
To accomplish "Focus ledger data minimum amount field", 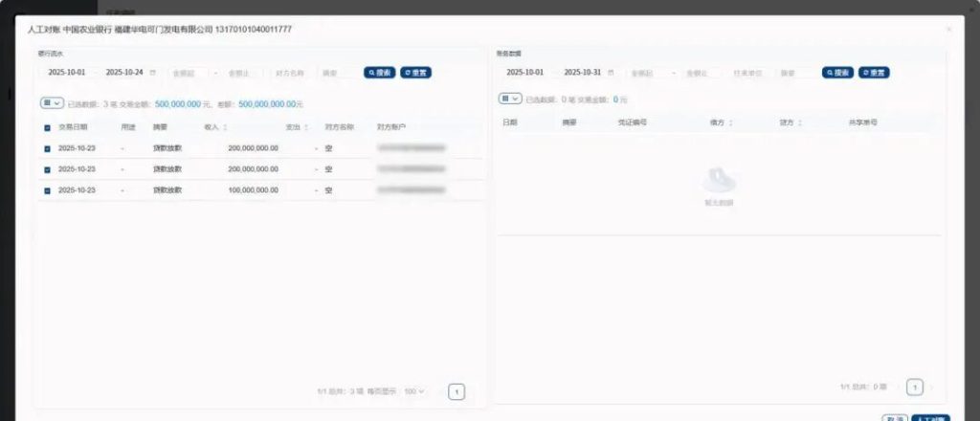I will (x=646, y=73).
